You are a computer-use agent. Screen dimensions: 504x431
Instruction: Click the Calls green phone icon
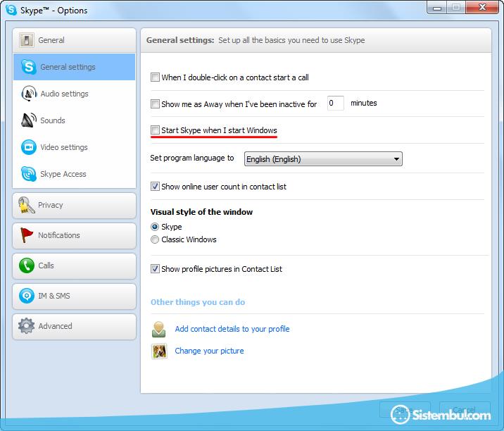pos(26,266)
